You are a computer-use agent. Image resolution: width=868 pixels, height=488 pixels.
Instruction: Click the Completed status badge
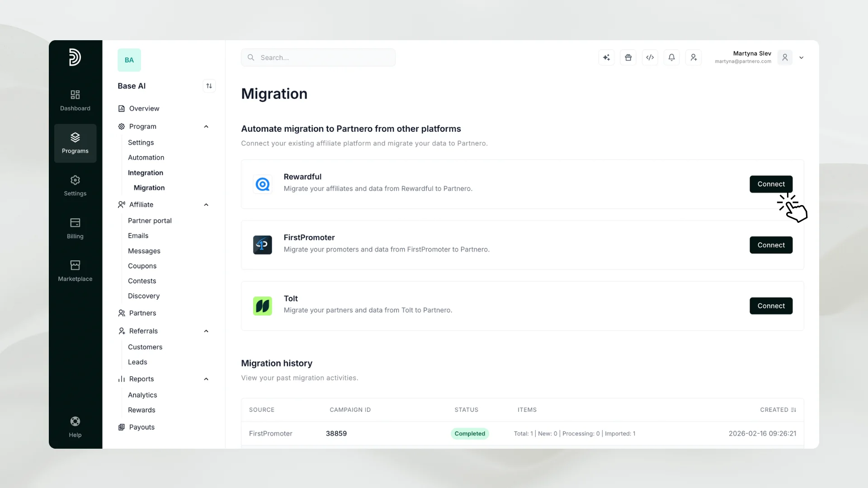click(470, 433)
